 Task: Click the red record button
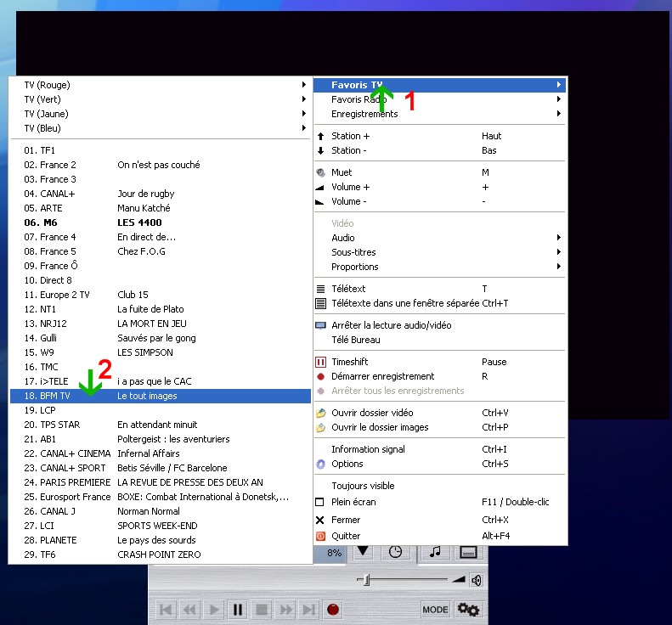coord(333,610)
